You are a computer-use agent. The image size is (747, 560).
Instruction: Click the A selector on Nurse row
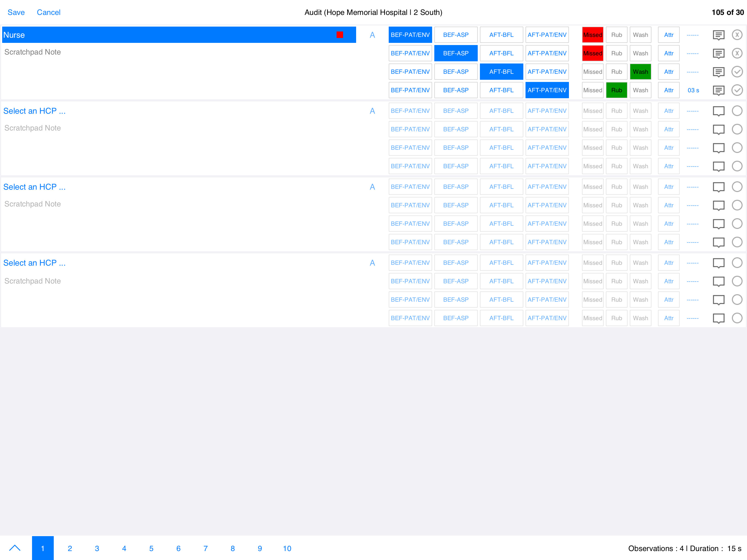[x=372, y=35]
